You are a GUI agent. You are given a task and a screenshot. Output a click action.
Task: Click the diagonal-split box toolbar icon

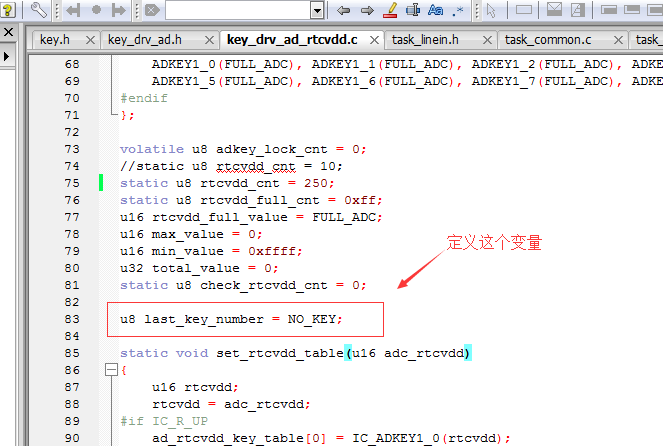[578, 10]
